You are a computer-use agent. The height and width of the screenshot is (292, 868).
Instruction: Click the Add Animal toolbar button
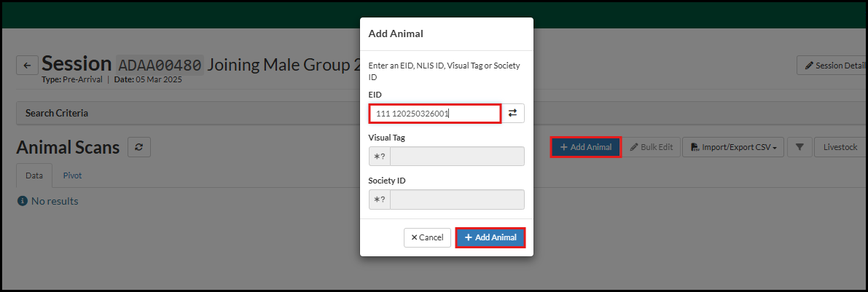tap(585, 147)
